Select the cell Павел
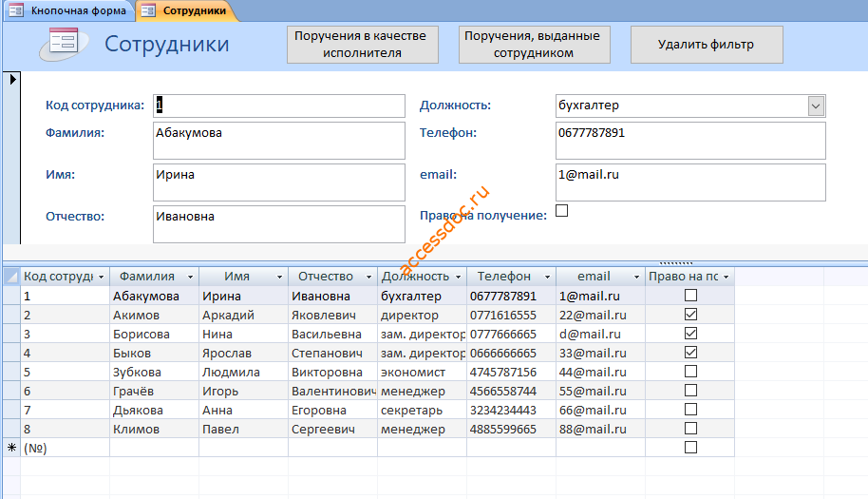The image size is (868, 499). 243,430
